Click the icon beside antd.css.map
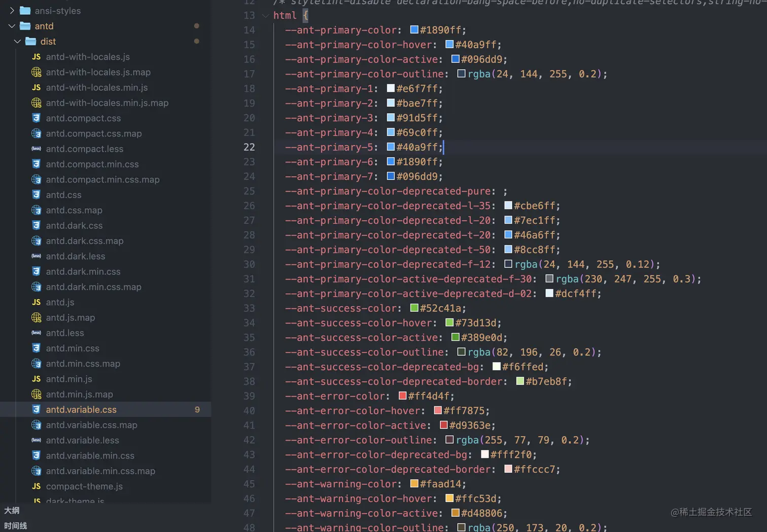The width and height of the screenshot is (767, 532). pos(36,210)
